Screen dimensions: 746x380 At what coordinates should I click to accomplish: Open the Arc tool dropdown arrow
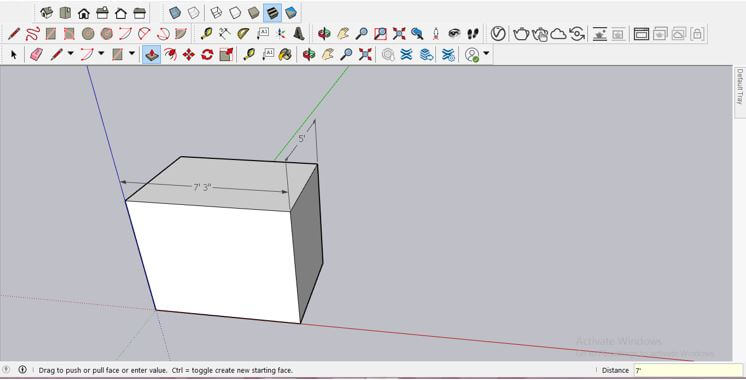tap(101, 53)
